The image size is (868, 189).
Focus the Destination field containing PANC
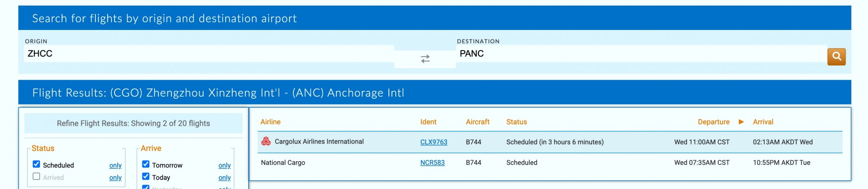[641, 54]
